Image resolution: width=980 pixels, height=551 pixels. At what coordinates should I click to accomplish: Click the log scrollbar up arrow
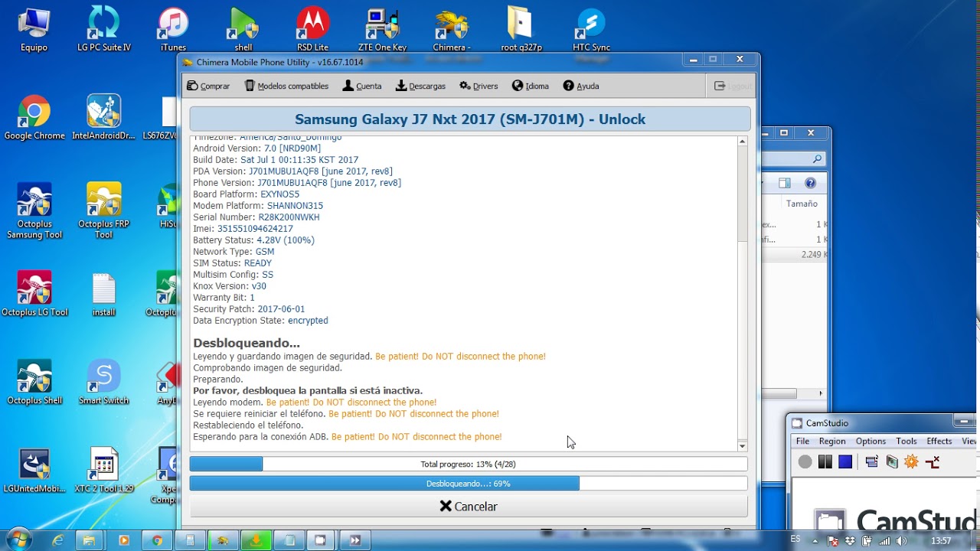coord(742,142)
